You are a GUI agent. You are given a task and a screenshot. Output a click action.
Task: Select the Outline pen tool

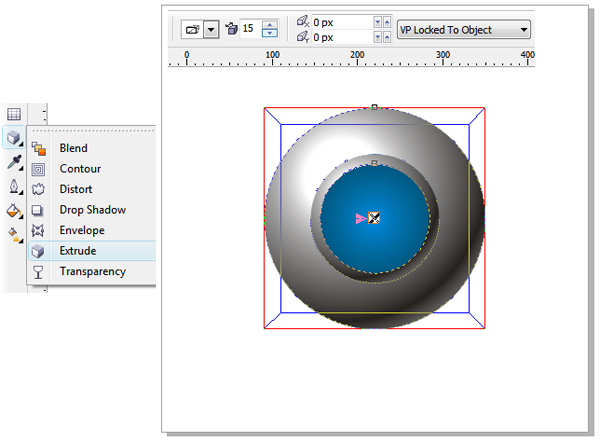pyautogui.click(x=14, y=187)
